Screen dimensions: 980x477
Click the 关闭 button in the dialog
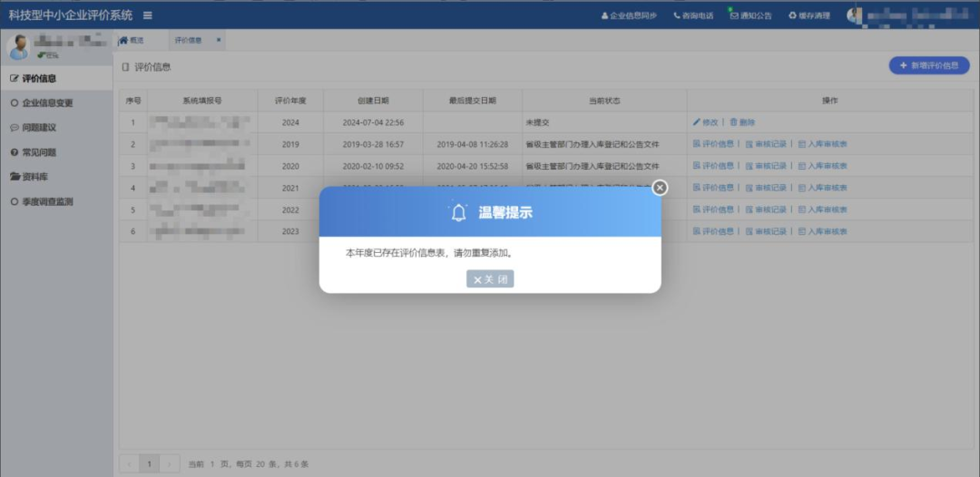click(x=490, y=279)
